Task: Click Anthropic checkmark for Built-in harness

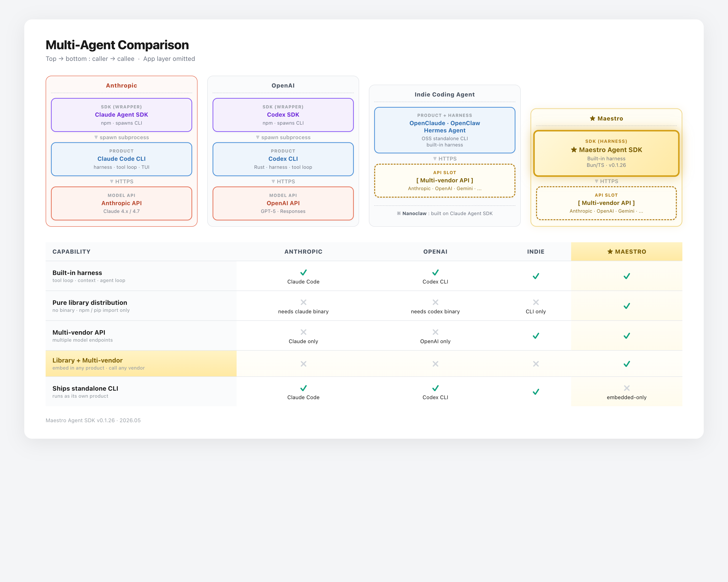Action: 304,272
